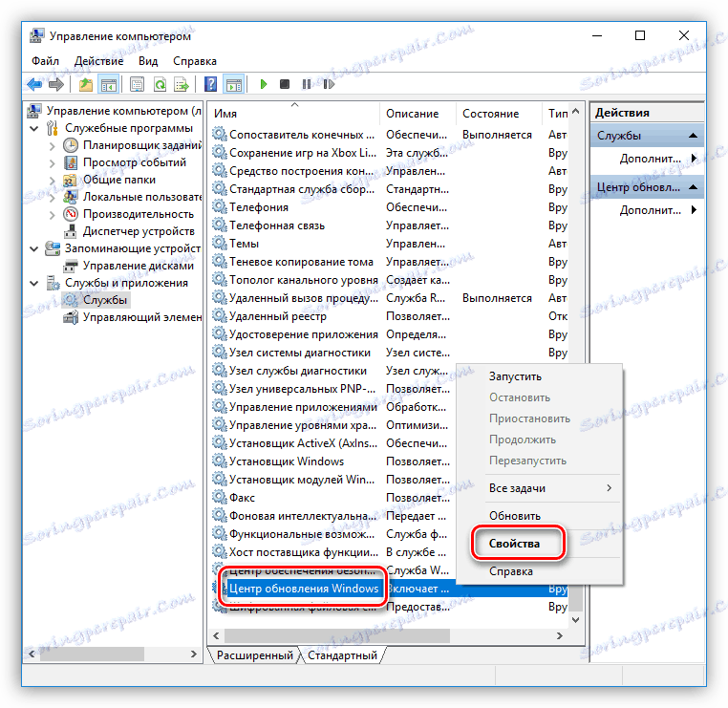
Task: Open Диспетчер устройств in the tree
Action: click(139, 231)
